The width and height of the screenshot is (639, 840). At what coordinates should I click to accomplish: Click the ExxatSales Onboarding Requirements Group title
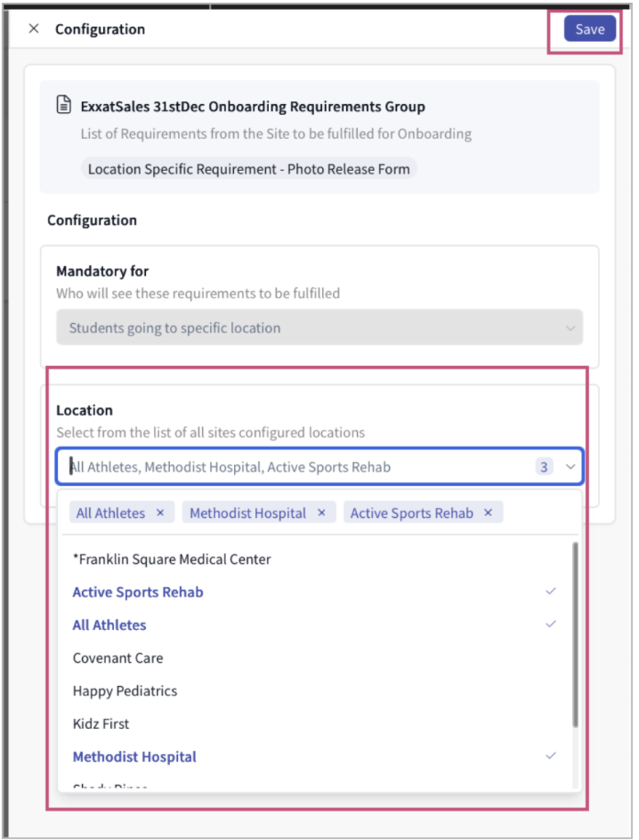click(x=253, y=106)
